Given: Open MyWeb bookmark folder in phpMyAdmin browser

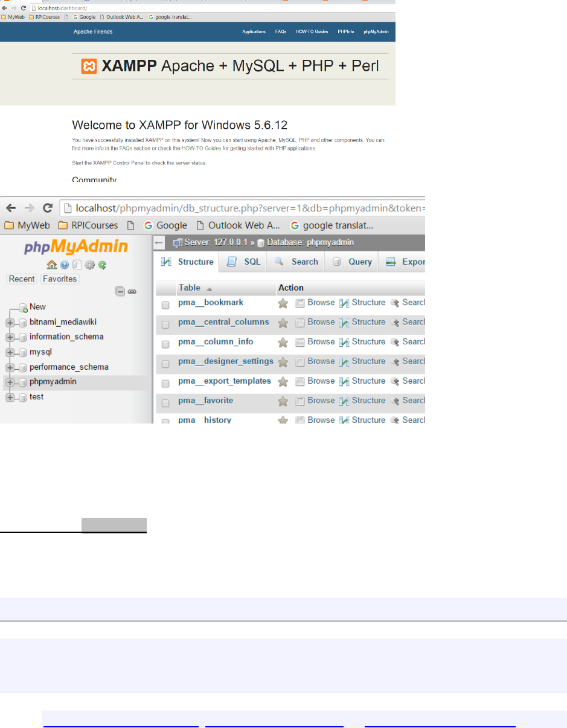Looking at the screenshot, I should click(27, 225).
